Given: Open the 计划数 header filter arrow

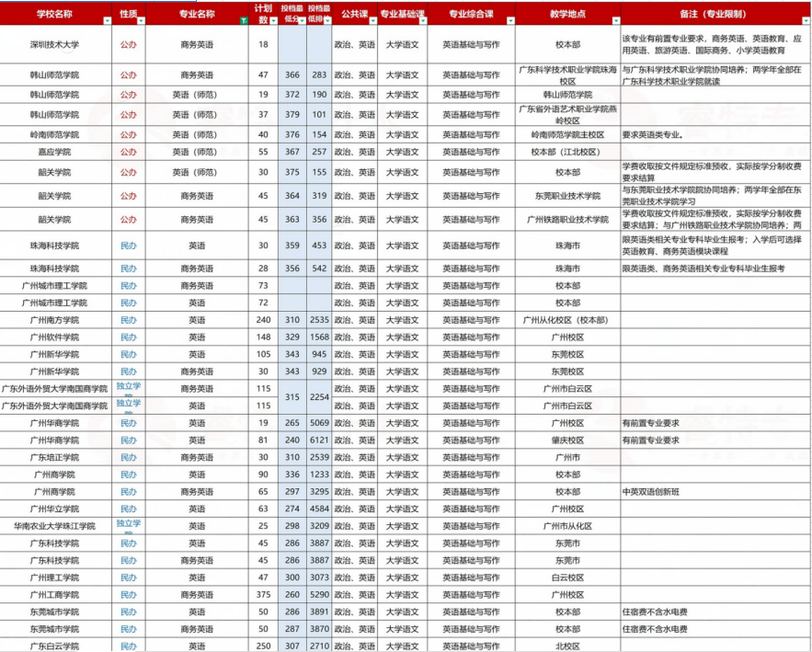Looking at the screenshot, I should click(273, 19).
